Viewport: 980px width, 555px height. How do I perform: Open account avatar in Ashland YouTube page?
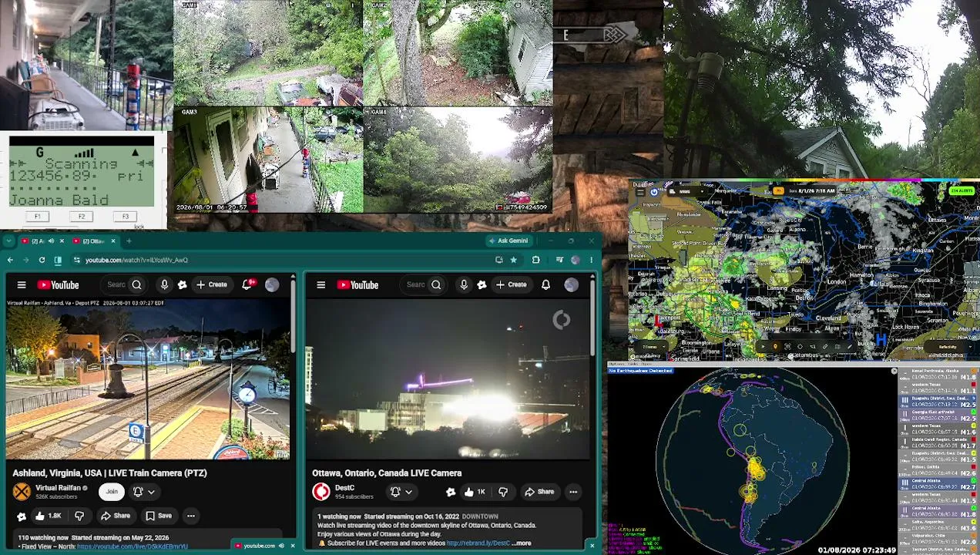coord(272,285)
